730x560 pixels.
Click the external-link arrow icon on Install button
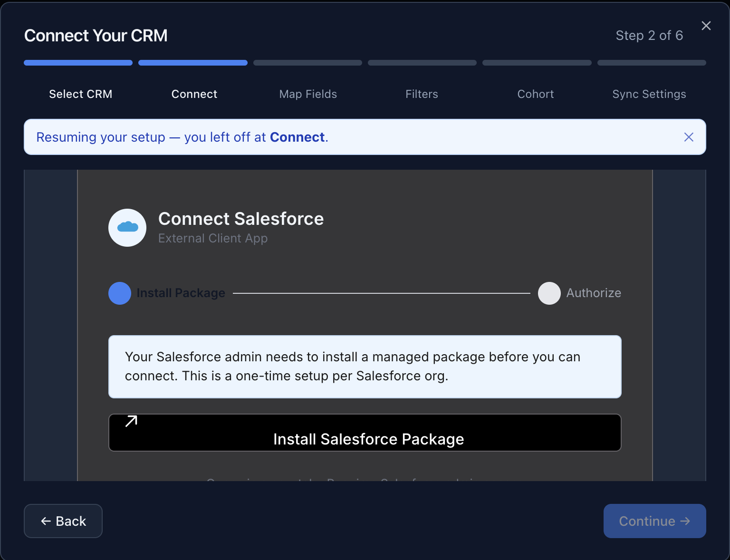pyautogui.click(x=131, y=421)
